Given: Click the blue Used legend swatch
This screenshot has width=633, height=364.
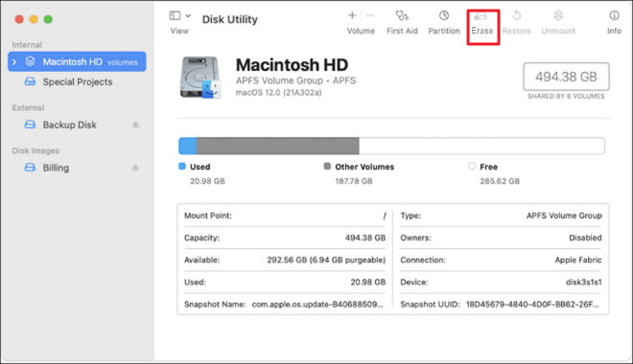Looking at the screenshot, I should [x=182, y=166].
